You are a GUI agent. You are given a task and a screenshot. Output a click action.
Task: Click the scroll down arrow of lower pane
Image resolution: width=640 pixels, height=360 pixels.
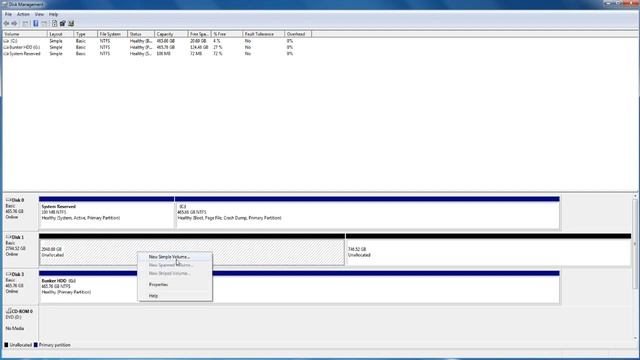635,338
